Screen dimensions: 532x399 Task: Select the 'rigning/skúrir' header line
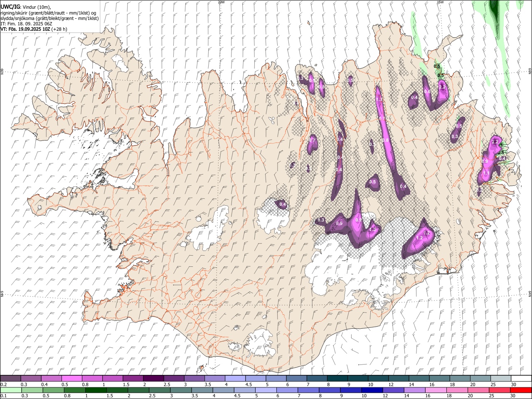click(48, 13)
